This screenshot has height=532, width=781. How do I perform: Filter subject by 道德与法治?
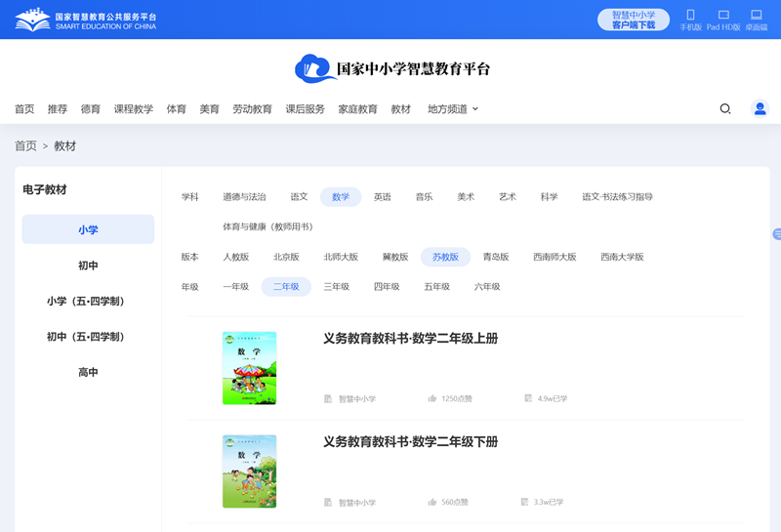(244, 197)
